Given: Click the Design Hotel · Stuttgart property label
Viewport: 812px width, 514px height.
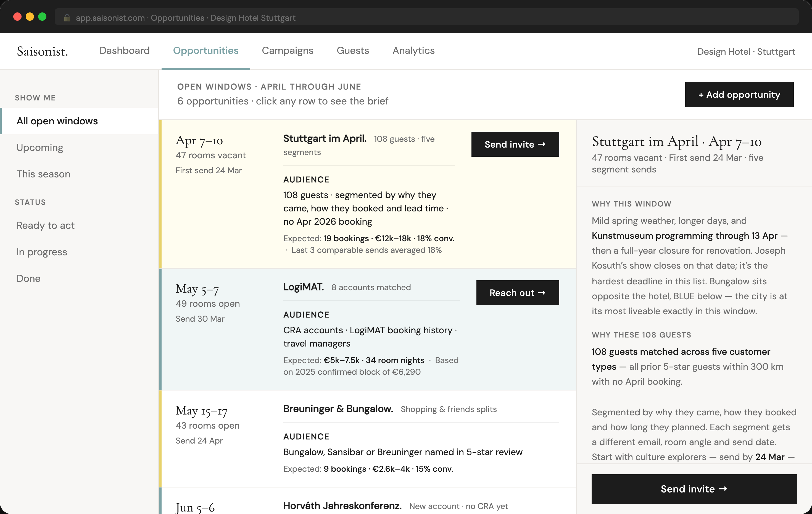Looking at the screenshot, I should [746, 52].
